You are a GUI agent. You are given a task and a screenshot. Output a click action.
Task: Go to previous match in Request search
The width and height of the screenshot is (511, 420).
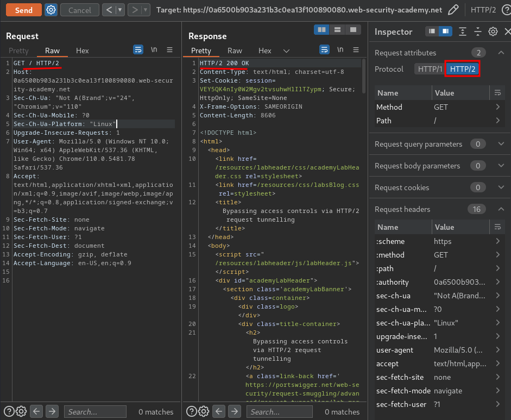click(x=36, y=411)
